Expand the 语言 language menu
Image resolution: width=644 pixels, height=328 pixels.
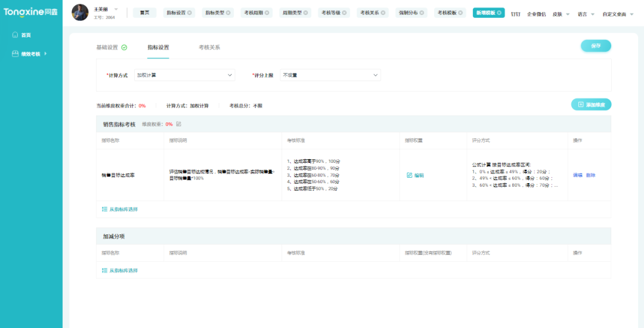point(586,14)
